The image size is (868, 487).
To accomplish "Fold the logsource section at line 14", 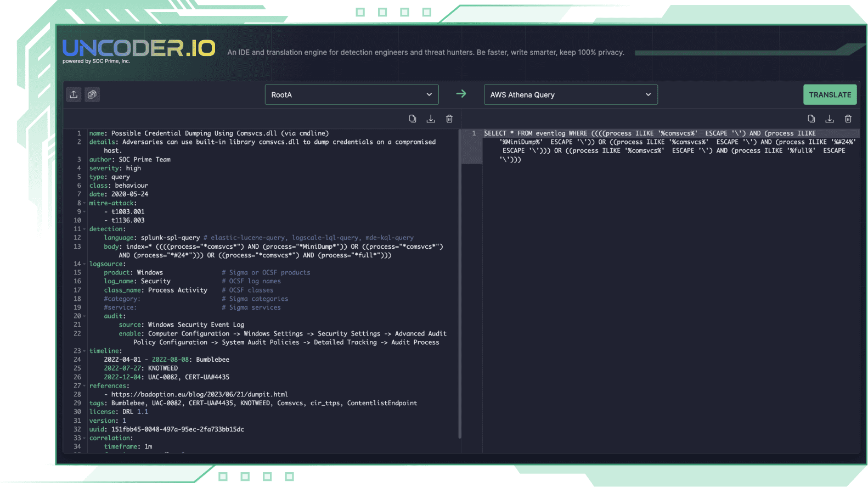I will (84, 264).
